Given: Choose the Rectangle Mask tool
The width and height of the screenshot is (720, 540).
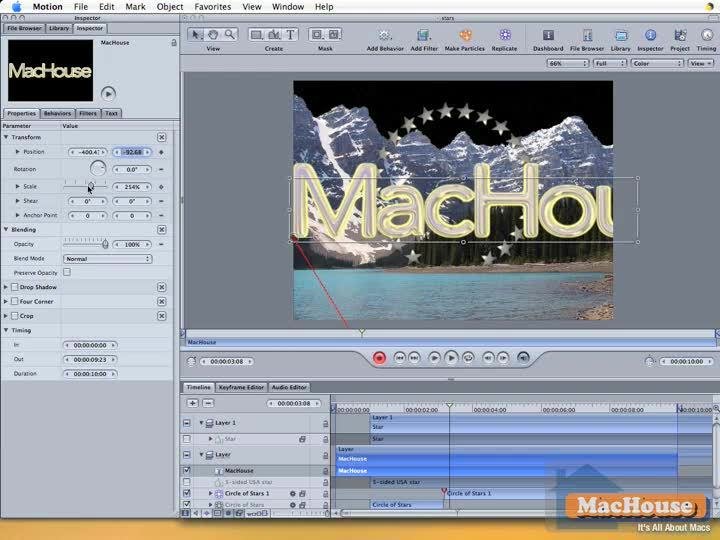Looking at the screenshot, I should tap(317, 34).
